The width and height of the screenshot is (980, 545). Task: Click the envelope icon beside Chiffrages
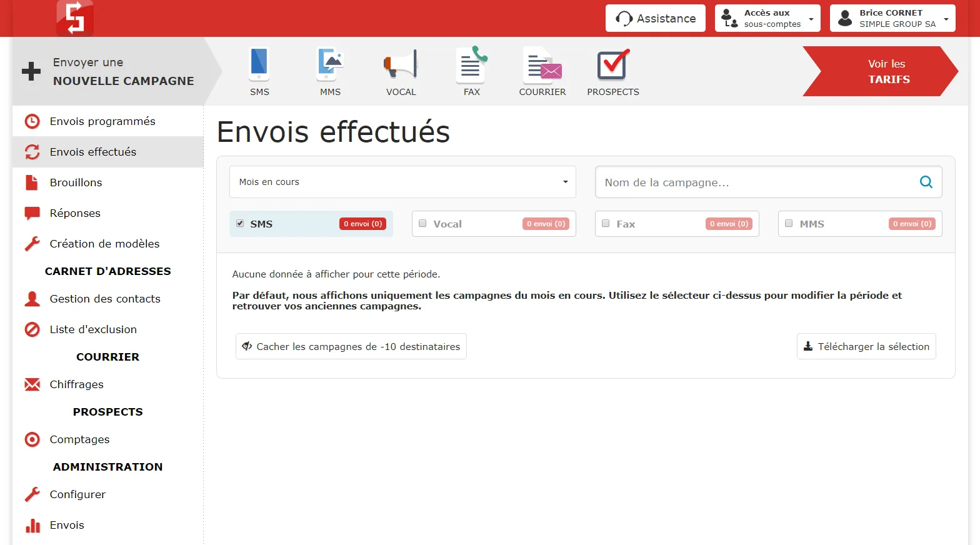click(x=32, y=384)
